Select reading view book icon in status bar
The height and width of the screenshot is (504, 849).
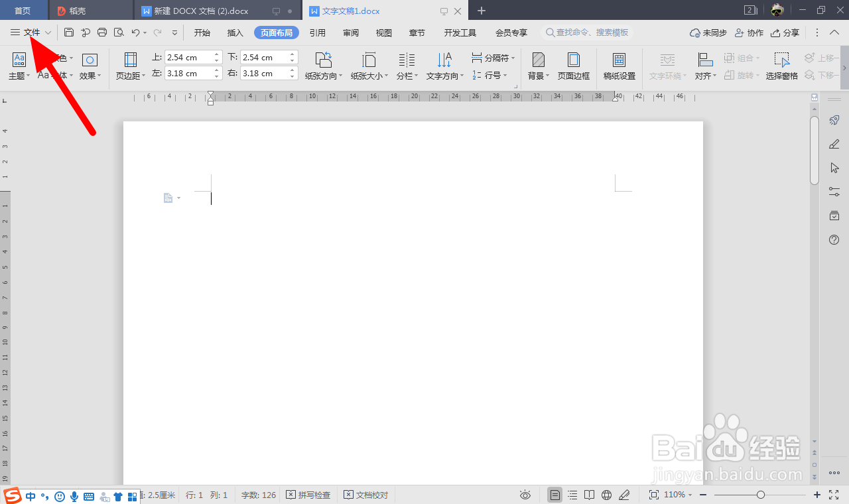click(x=589, y=495)
